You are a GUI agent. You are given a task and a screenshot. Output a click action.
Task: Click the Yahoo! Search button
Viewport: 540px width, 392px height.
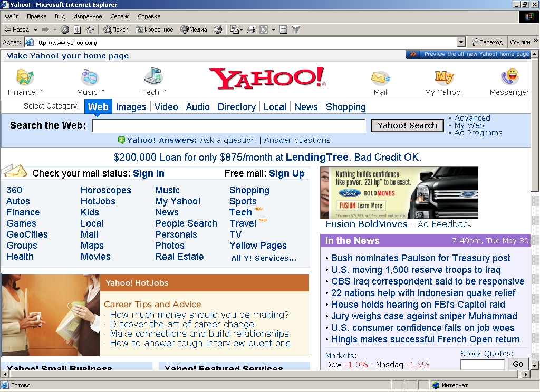(407, 125)
